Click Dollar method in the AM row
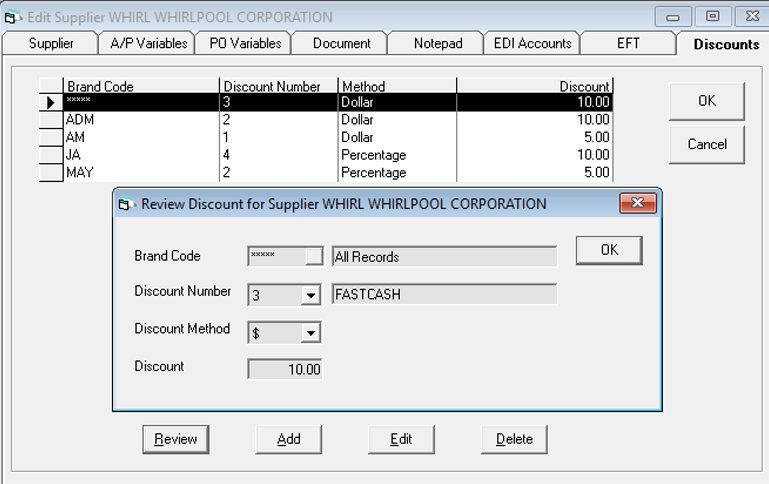 [397, 137]
